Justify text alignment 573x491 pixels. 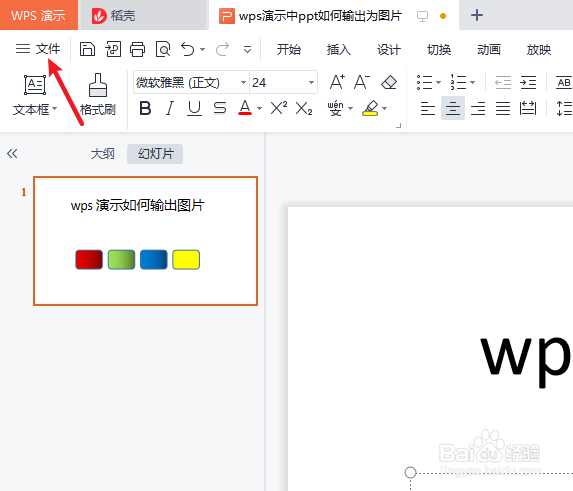pos(503,109)
